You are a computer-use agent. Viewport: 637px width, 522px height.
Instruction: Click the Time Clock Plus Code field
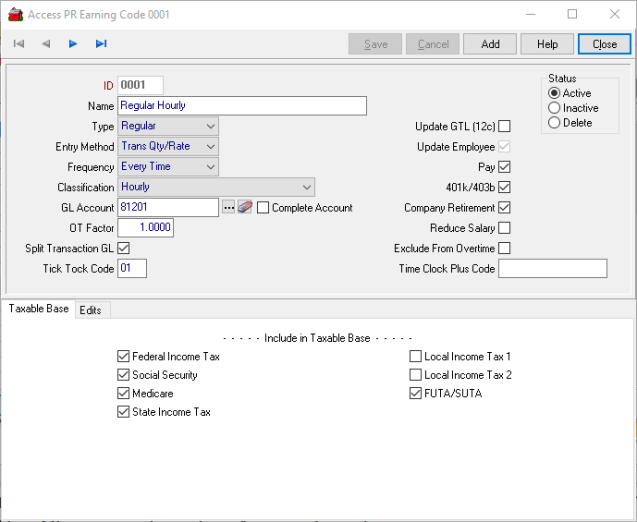point(552,268)
